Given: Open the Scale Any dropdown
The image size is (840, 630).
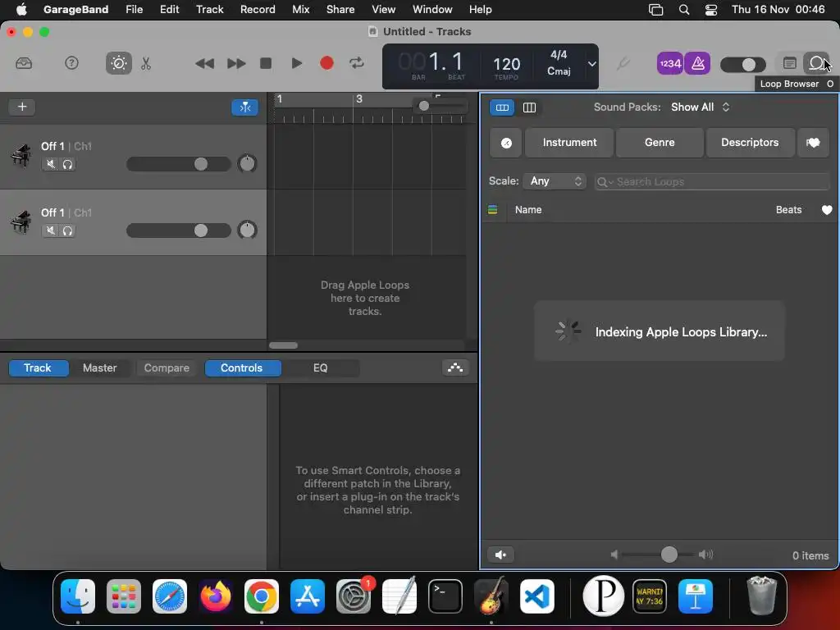Looking at the screenshot, I should coord(555,181).
